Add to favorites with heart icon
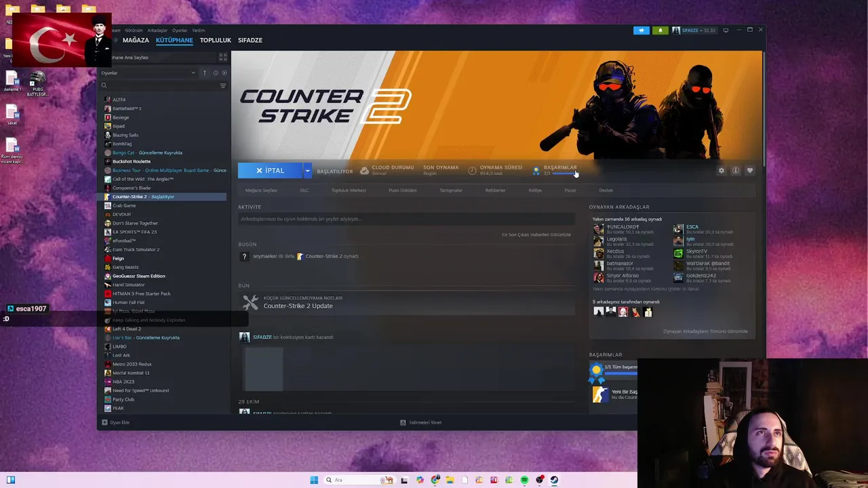 pos(750,171)
